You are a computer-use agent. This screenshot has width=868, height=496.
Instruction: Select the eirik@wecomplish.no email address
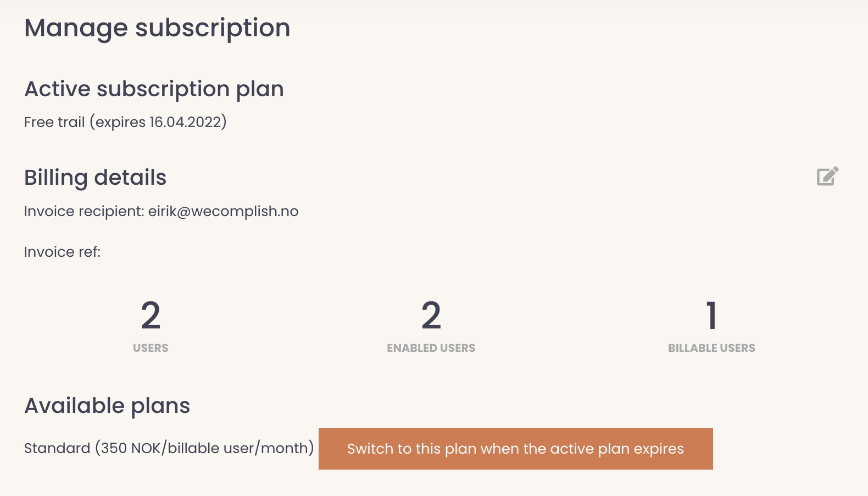(x=223, y=212)
